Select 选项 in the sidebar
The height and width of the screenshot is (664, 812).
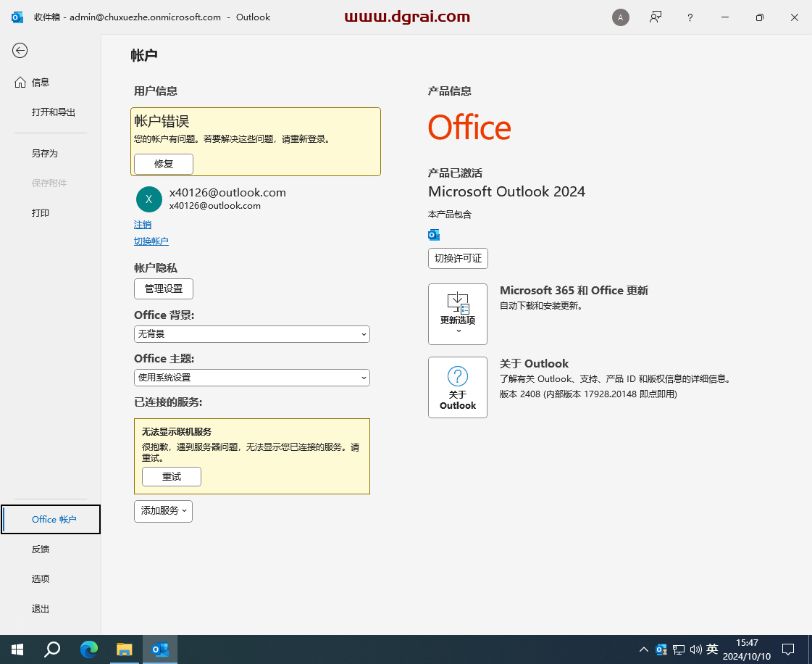point(40,578)
